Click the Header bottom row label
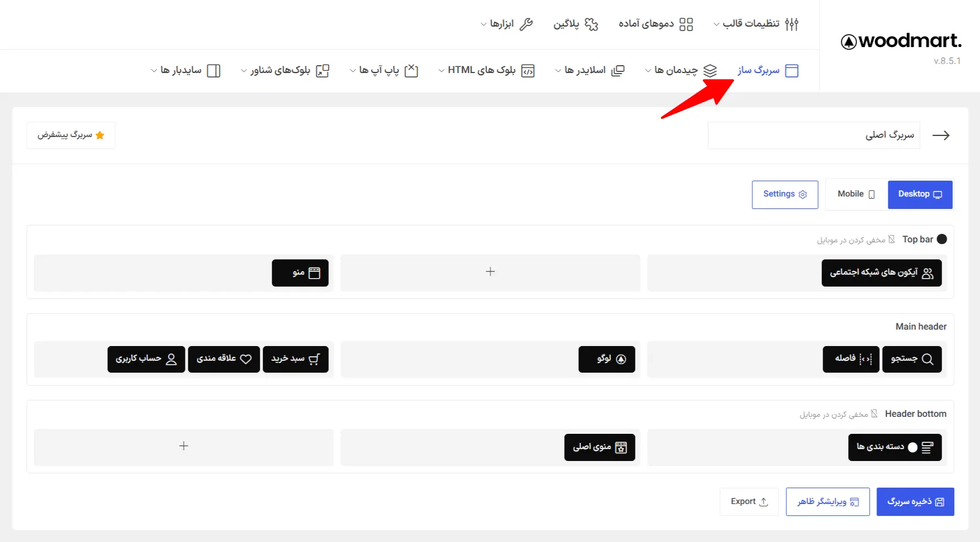Image resolution: width=980 pixels, height=542 pixels. 915,414
